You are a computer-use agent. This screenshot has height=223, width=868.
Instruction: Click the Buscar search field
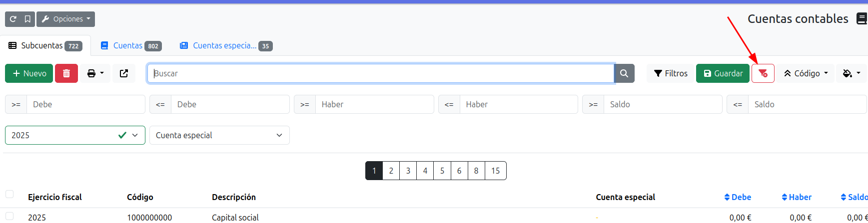click(380, 73)
